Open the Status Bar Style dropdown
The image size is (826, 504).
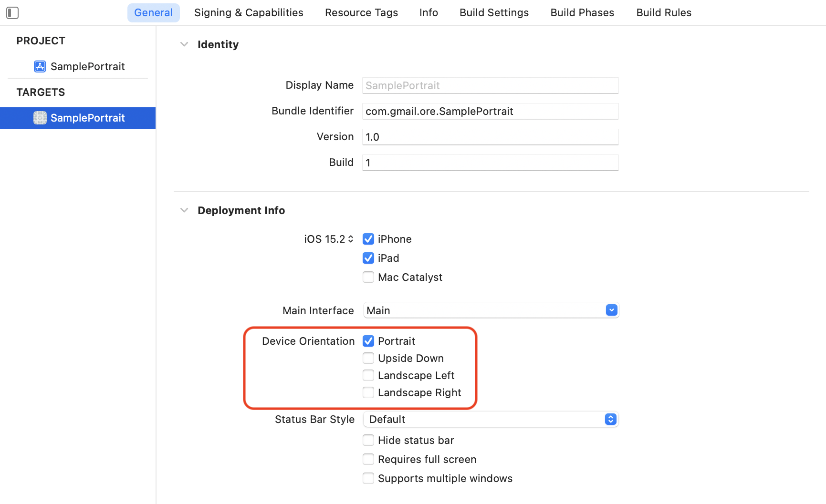(610, 419)
